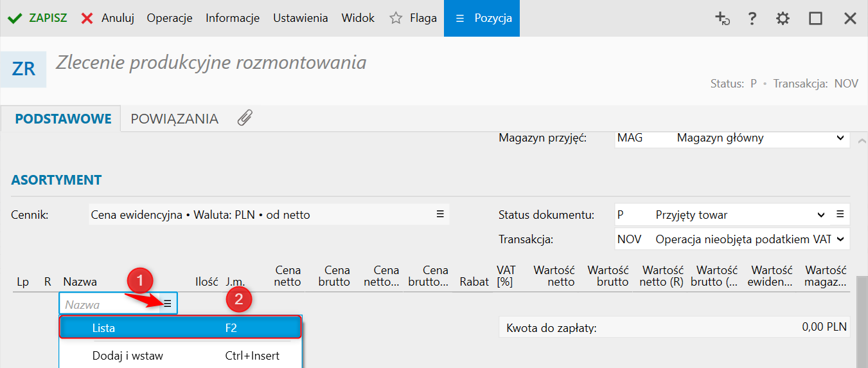Open the Widok menu

(358, 19)
